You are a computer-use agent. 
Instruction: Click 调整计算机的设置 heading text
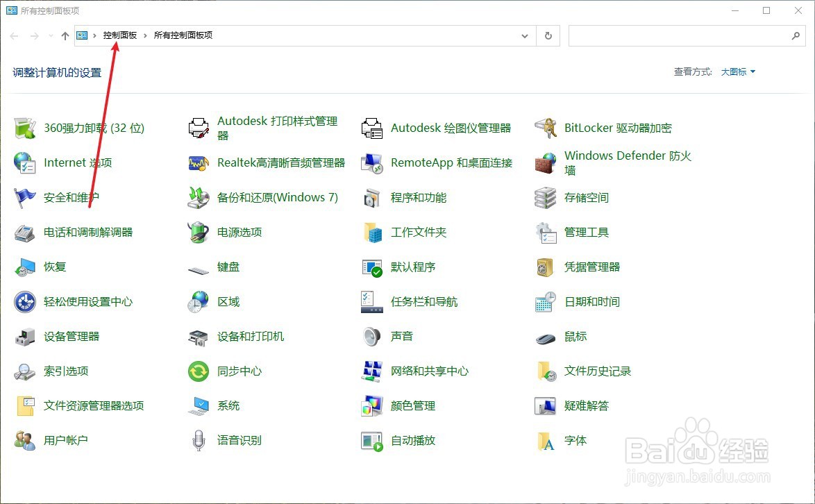coord(57,73)
